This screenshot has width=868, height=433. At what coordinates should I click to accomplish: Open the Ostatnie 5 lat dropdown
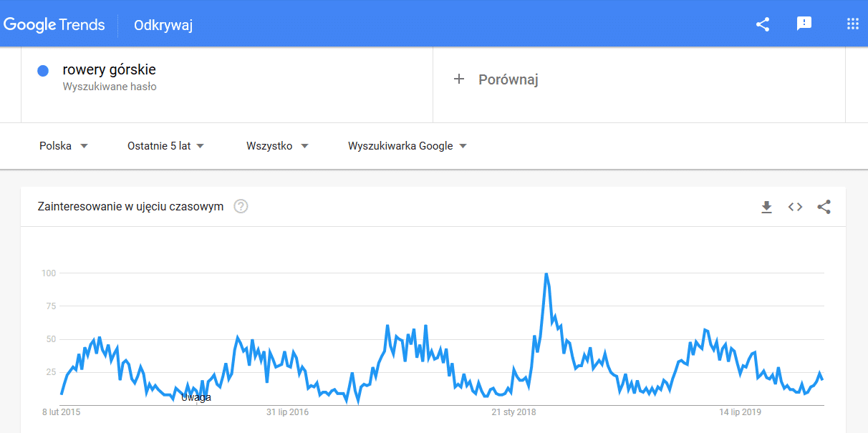(165, 146)
